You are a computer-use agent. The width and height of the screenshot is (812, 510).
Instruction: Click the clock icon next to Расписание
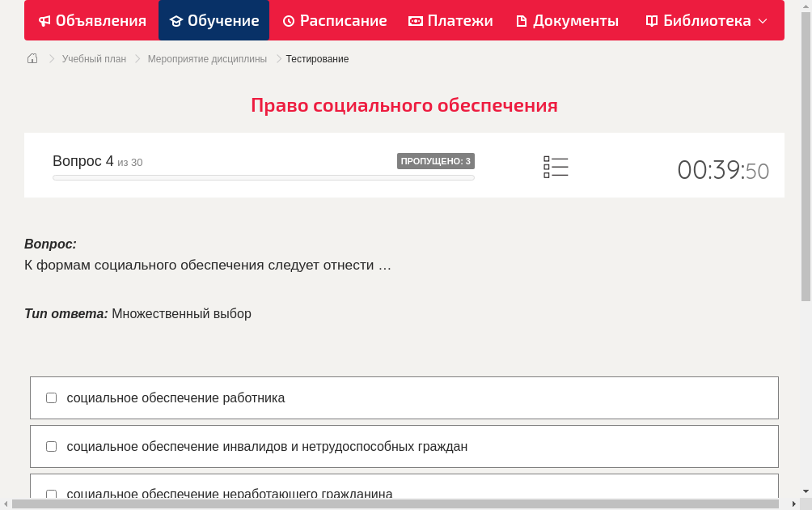[x=287, y=20]
